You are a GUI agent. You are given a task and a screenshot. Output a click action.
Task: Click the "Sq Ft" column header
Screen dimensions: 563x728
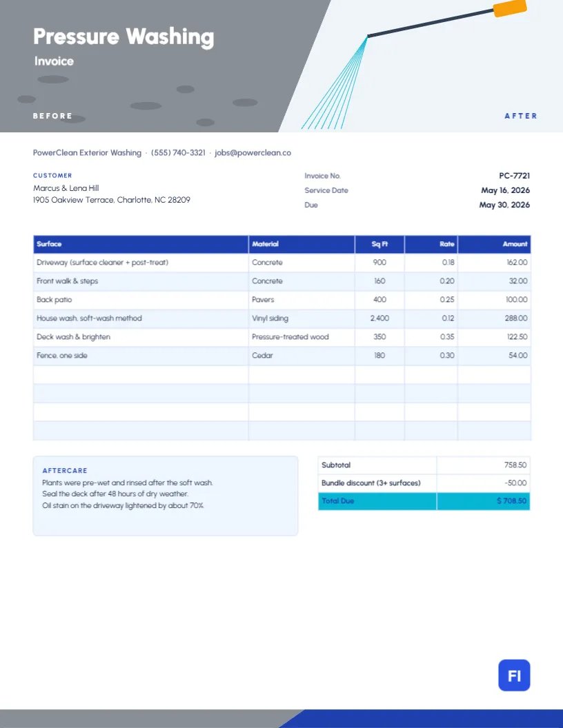tap(379, 244)
